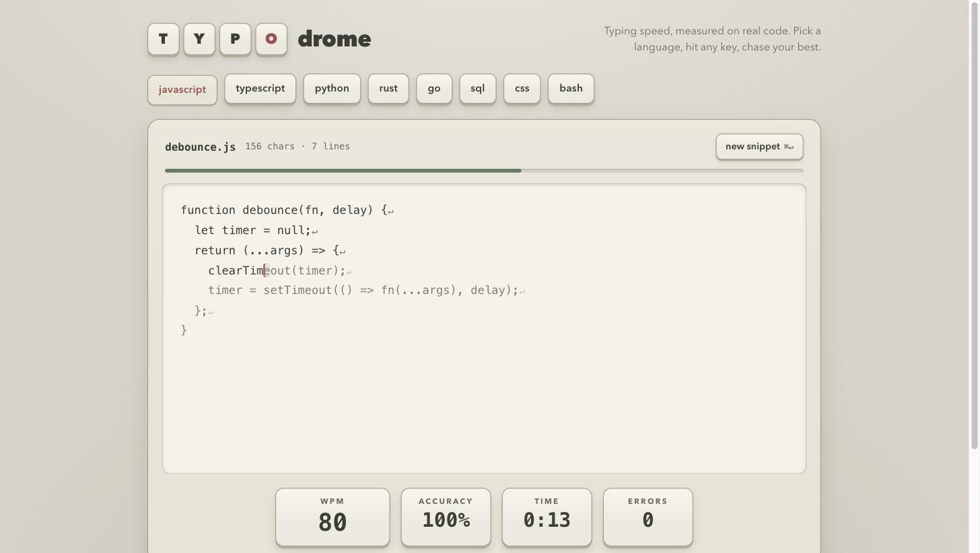
Task: Click the '156 chars · 7 lines' label
Action: click(x=297, y=147)
